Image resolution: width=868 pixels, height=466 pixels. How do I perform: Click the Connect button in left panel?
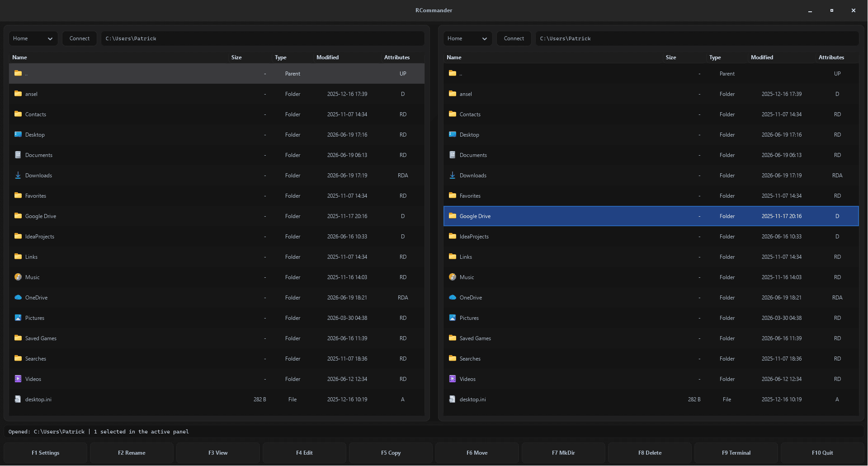(x=80, y=38)
